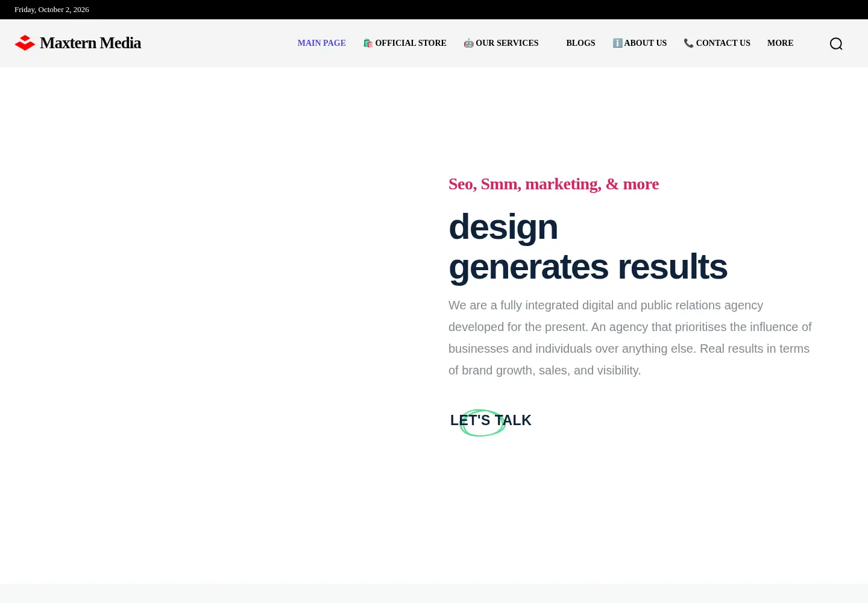Click the Let's Talk button

(x=491, y=420)
